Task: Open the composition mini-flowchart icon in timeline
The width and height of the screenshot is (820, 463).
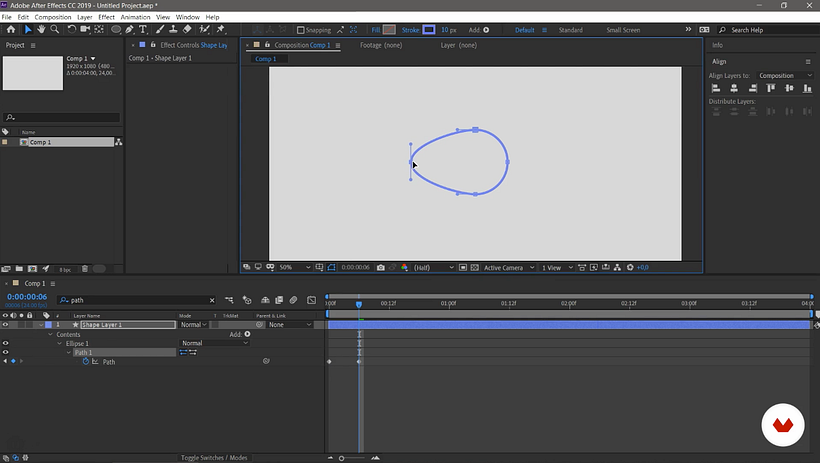Action: pos(229,300)
